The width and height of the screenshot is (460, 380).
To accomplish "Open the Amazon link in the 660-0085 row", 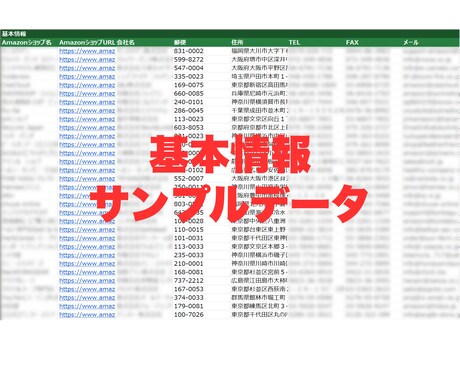I will (87, 94).
